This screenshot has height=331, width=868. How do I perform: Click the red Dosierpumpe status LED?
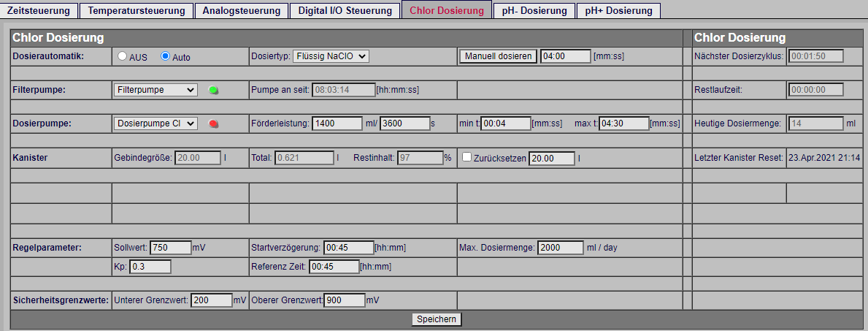point(213,124)
